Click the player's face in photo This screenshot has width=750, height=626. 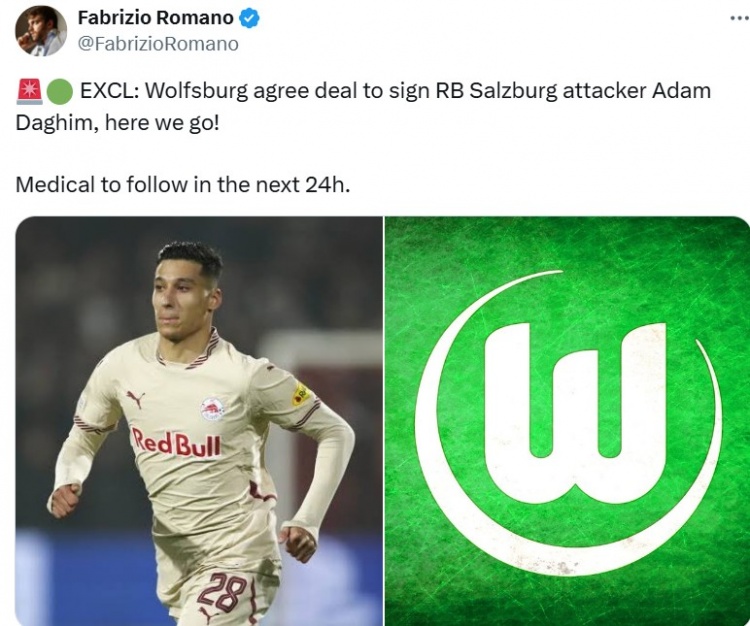pyautogui.click(x=186, y=300)
